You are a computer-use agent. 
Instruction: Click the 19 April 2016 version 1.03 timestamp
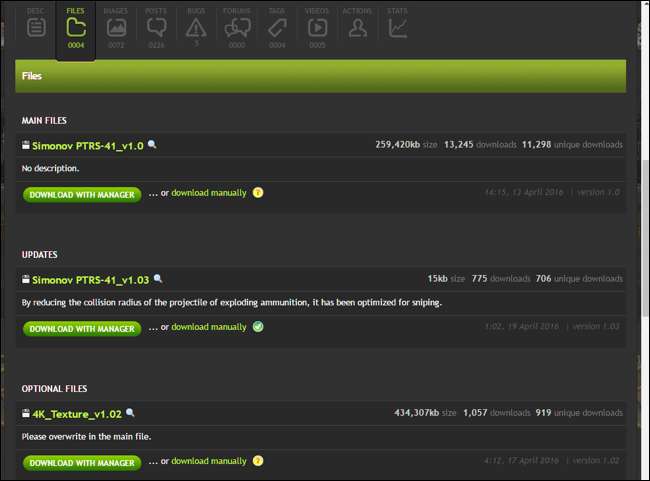[552, 326]
